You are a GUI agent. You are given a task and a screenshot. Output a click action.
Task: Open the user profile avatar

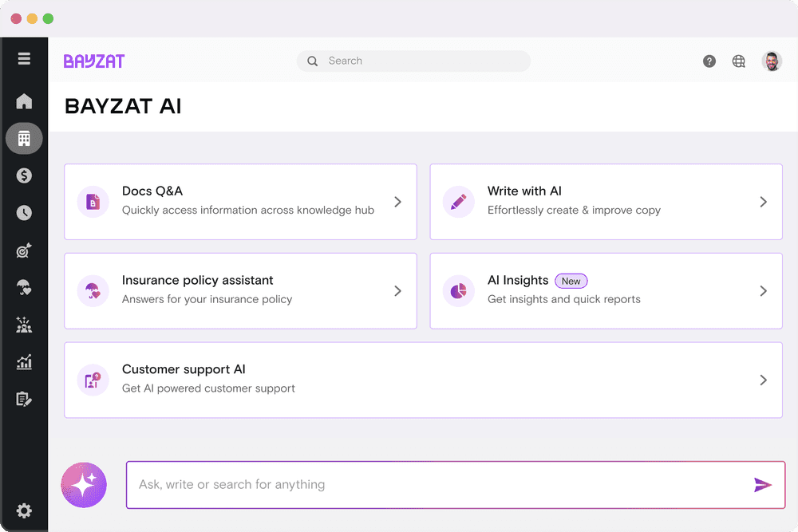pyautogui.click(x=772, y=61)
